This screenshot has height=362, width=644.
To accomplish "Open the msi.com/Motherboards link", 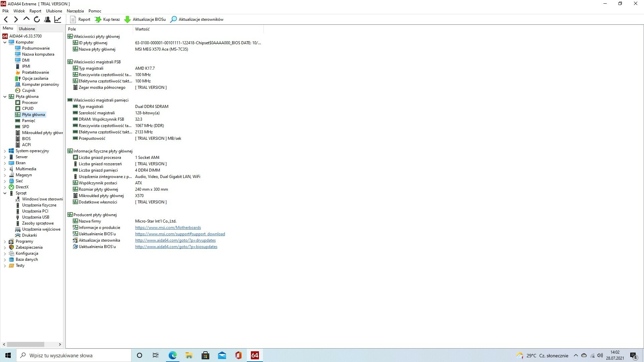I will tap(168, 228).
